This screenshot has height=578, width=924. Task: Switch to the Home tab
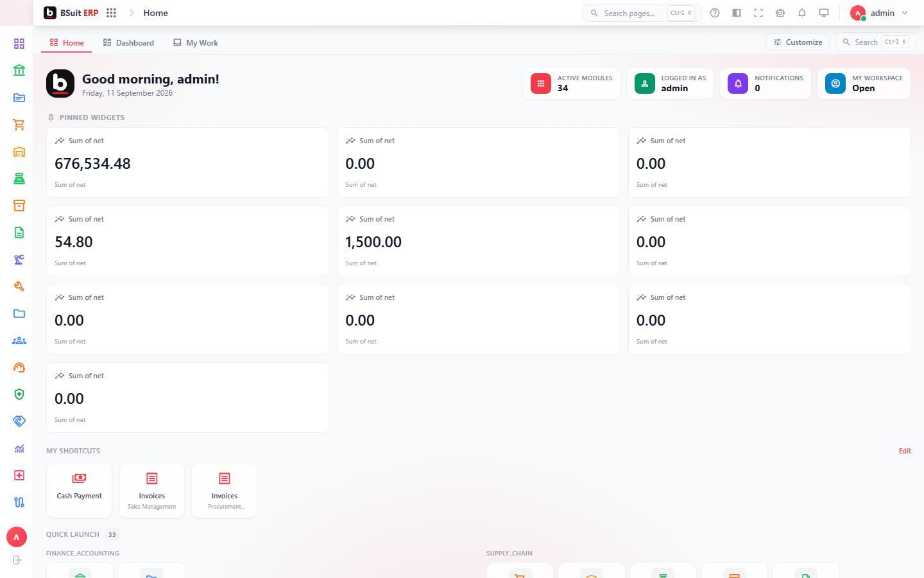67,43
